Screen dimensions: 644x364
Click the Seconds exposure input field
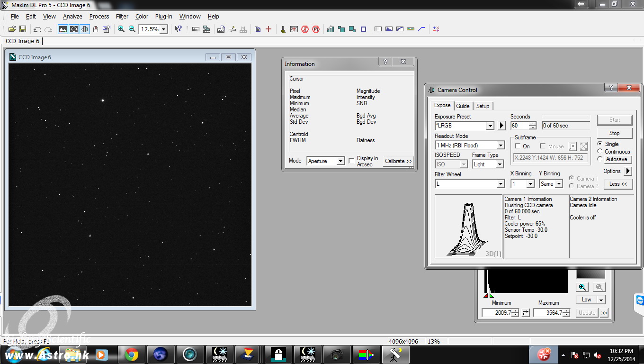point(519,126)
